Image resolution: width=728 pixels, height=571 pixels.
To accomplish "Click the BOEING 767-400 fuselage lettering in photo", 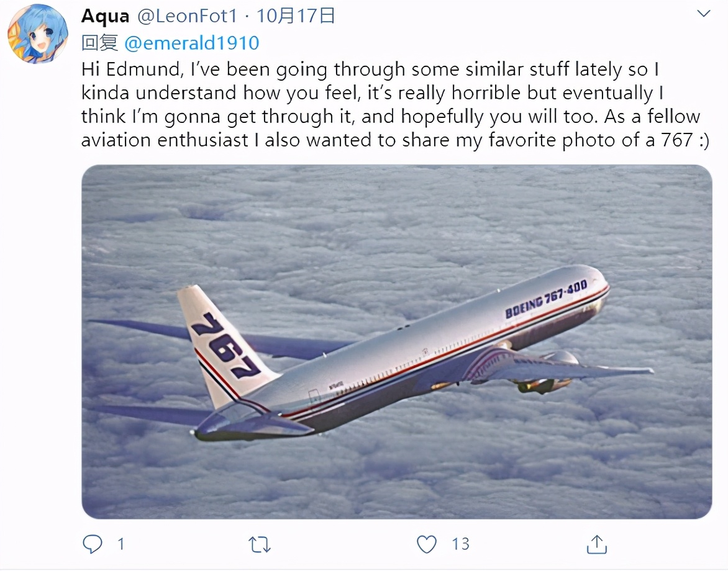I will click(x=546, y=299).
